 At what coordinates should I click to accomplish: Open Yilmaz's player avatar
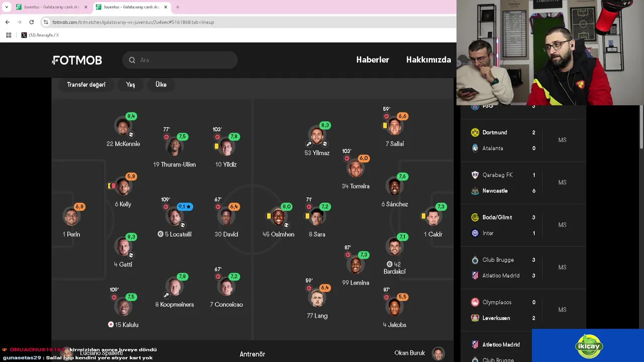coord(317,136)
